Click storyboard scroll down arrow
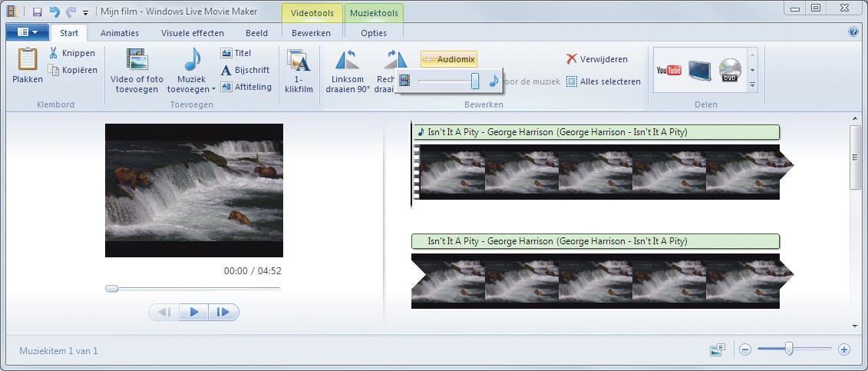 click(x=855, y=326)
